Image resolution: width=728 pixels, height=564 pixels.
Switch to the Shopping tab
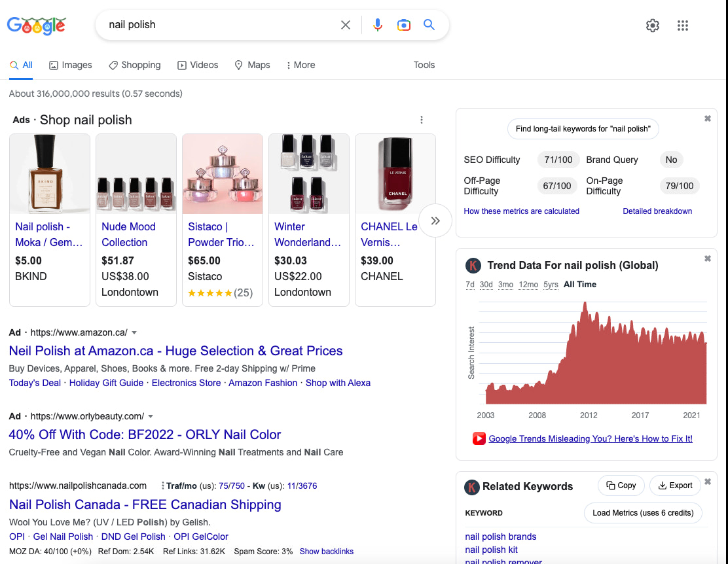pyautogui.click(x=134, y=65)
